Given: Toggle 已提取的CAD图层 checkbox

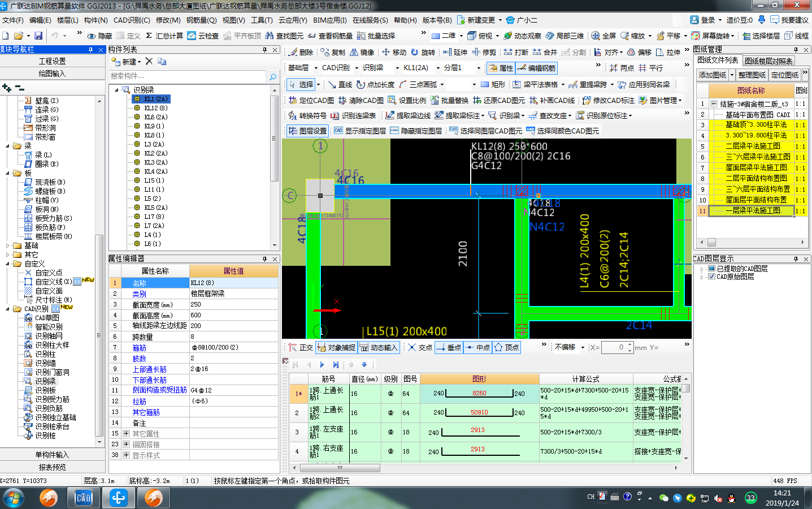Looking at the screenshot, I should tap(712, 269).
